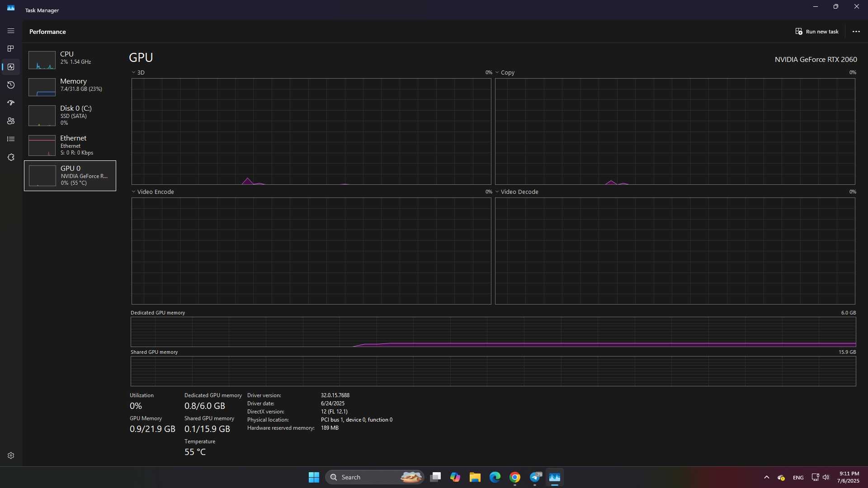Click the 6.0 GB graph maximum label
This screenshot has width=868, height=488.
[x=848, y=313]
